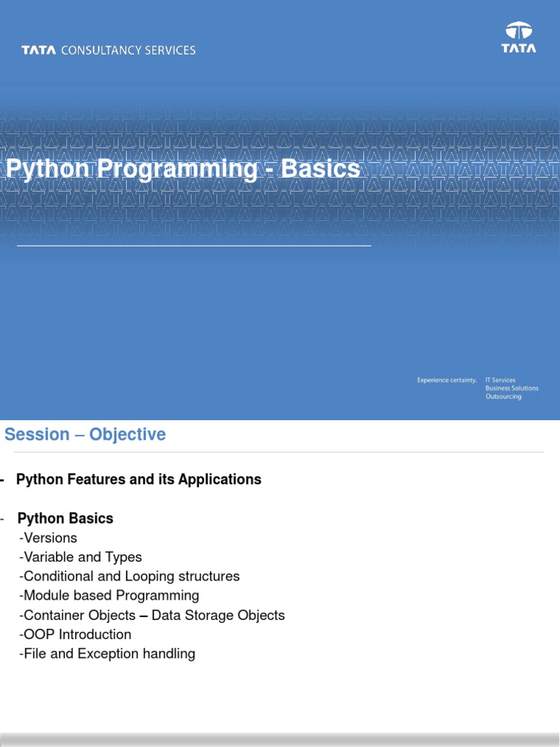
Task: Click 'Conditional and Looping structures' item
Action: pos(129,576)
